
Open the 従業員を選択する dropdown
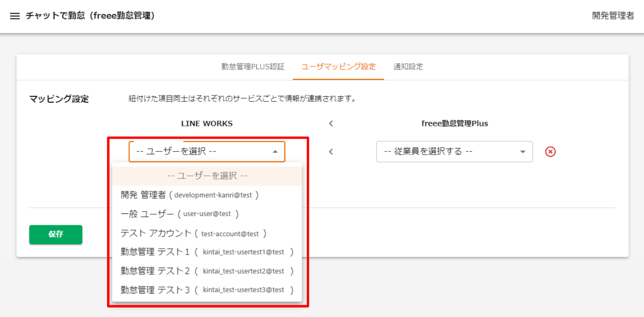(x=455, y=152)
